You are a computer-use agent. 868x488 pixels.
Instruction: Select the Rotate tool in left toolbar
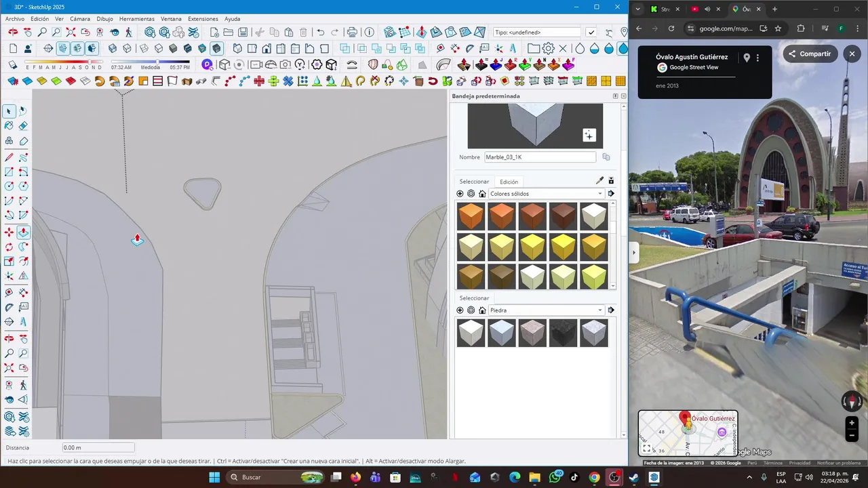tap(9, 247)
